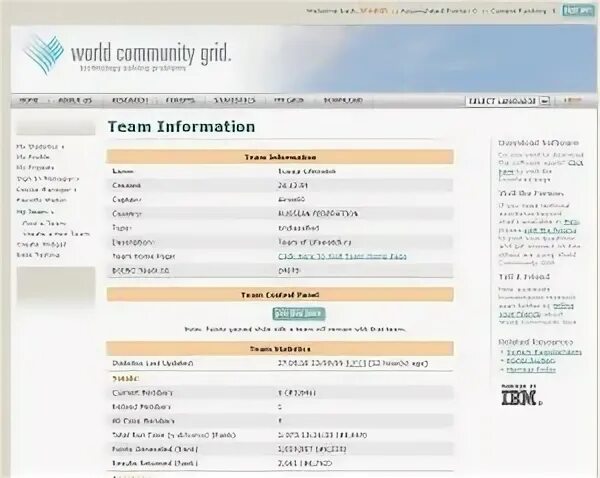Click the Download Software sidebar heading

pyautogui.click(x=538, y=143)
